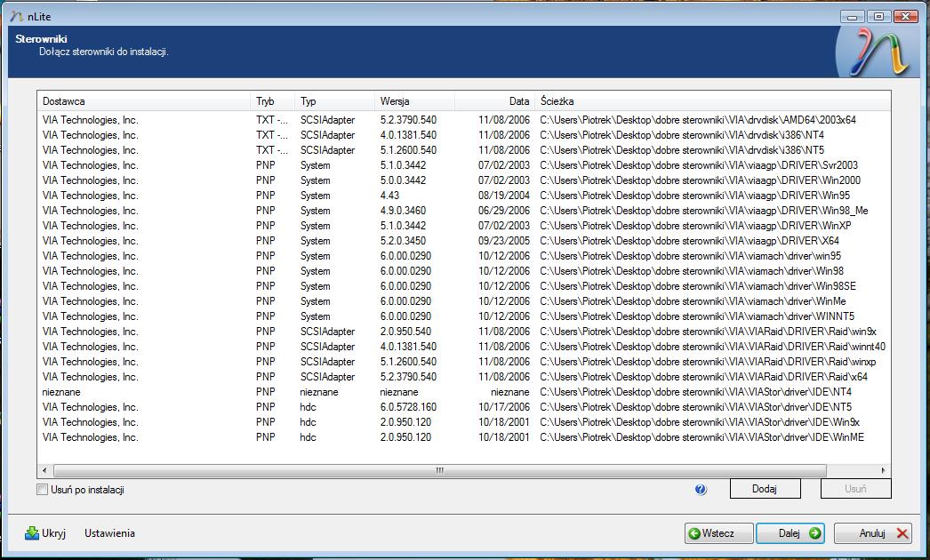
Task: Click the horizontal scrollbar right arrow
Action: [x=883, y=470]
